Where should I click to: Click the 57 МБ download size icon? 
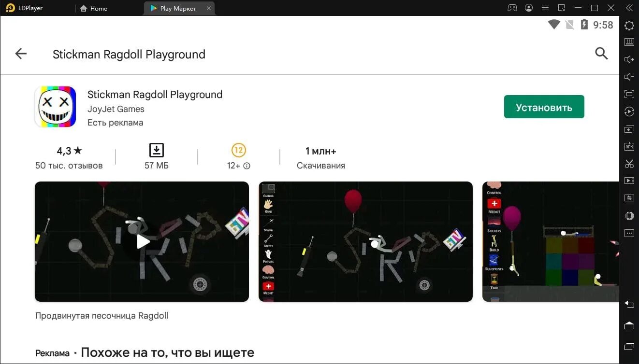click(x=156, y=150)
